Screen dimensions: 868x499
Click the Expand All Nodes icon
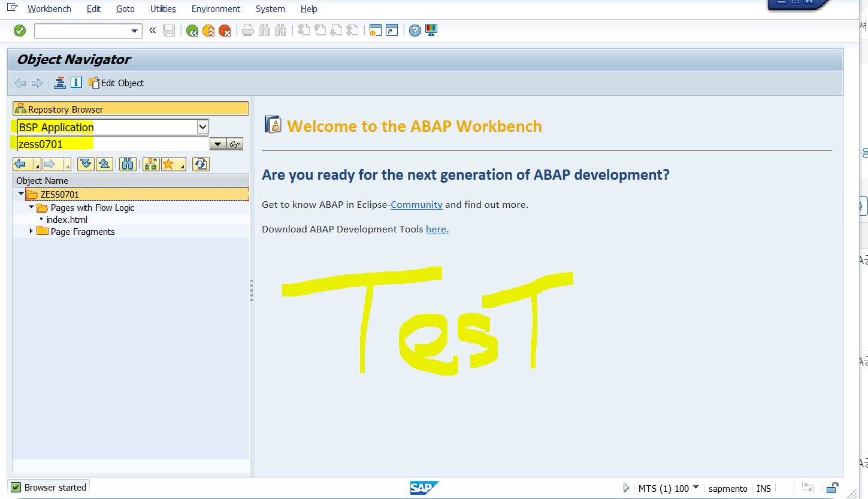(x=86, y=164)
